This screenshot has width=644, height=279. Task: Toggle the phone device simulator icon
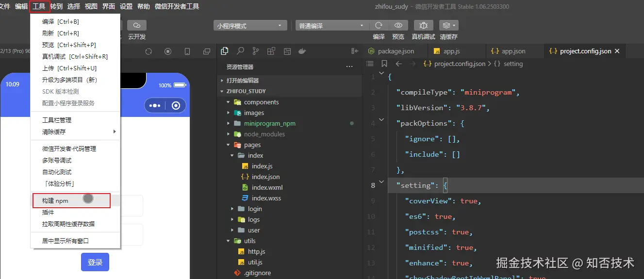(187, 51)
